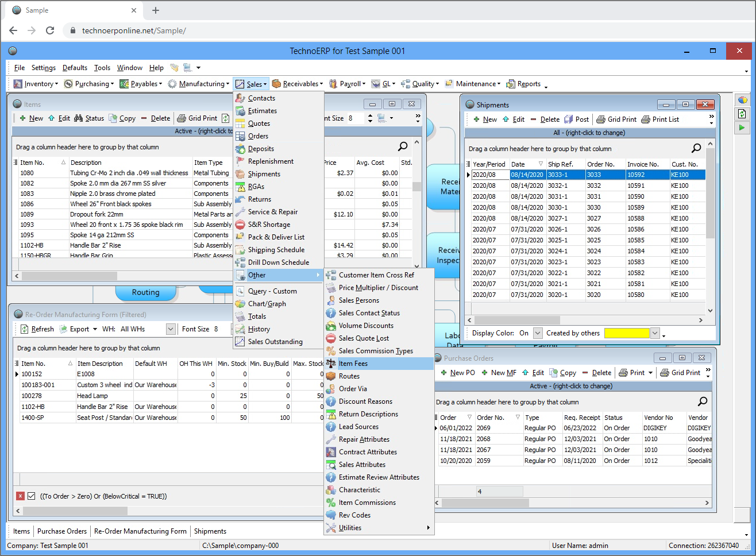This screenshot has width=756, height=556.
Task: Click the Post icon in Shipments toolbar
Action: coord(569,119)
